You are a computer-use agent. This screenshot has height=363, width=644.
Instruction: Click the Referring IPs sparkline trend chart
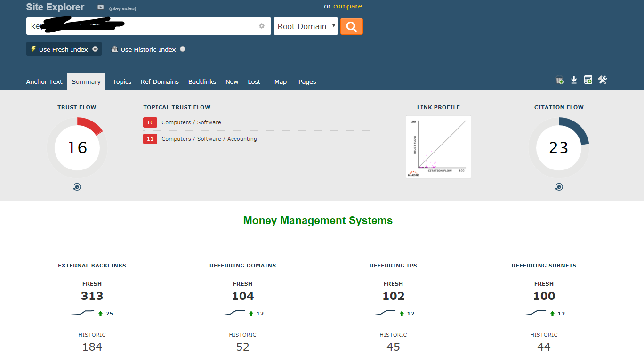pos(384,313)
